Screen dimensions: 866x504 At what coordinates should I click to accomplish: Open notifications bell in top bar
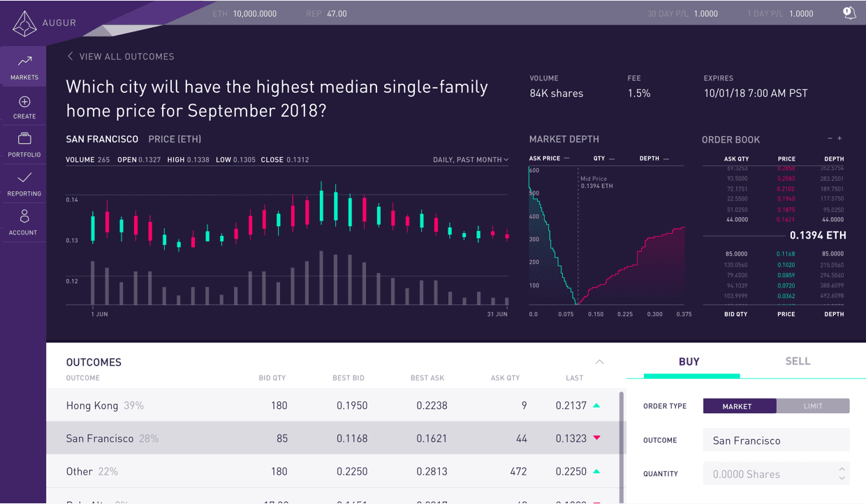[849, 13]
